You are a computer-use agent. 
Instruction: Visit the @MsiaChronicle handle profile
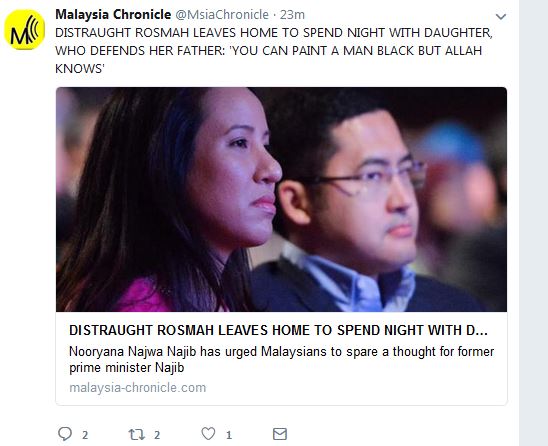[x=222, y=15]
